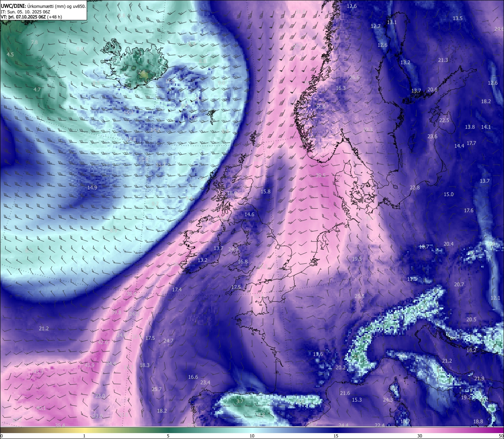Select the 15.0 value label
Screen dimensions: 504x439
point(448,194)
